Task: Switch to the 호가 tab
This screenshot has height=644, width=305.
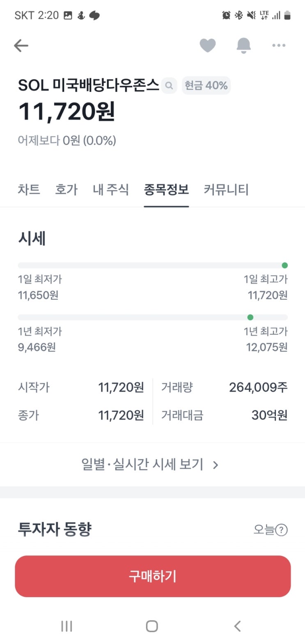Action: click(66, 190)
